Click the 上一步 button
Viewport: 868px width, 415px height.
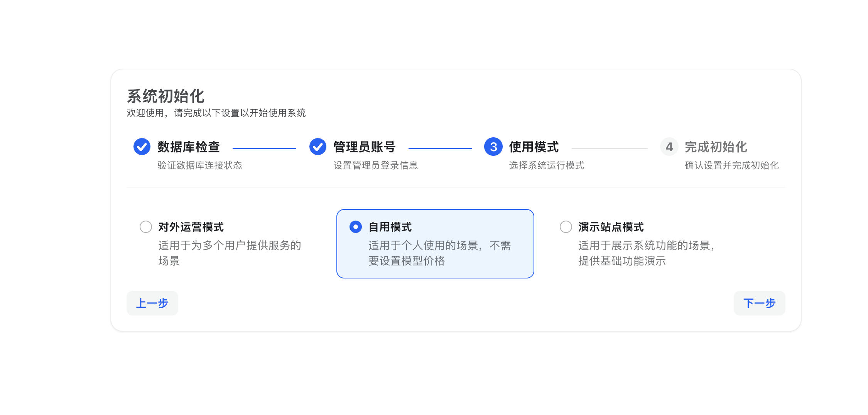tap(152, 303)
